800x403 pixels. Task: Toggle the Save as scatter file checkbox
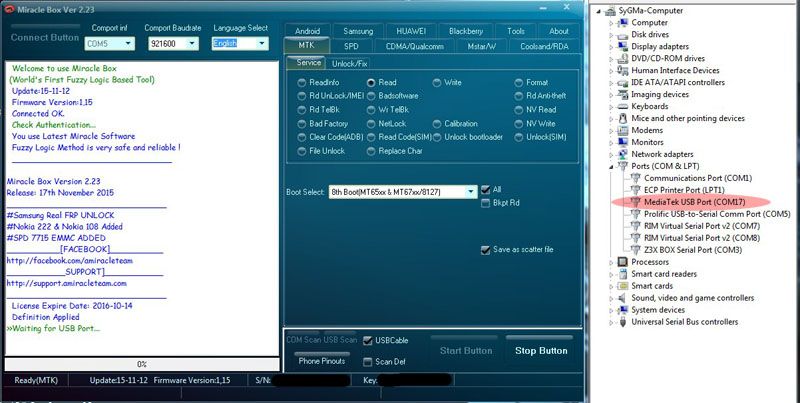[x=486, y=250]
